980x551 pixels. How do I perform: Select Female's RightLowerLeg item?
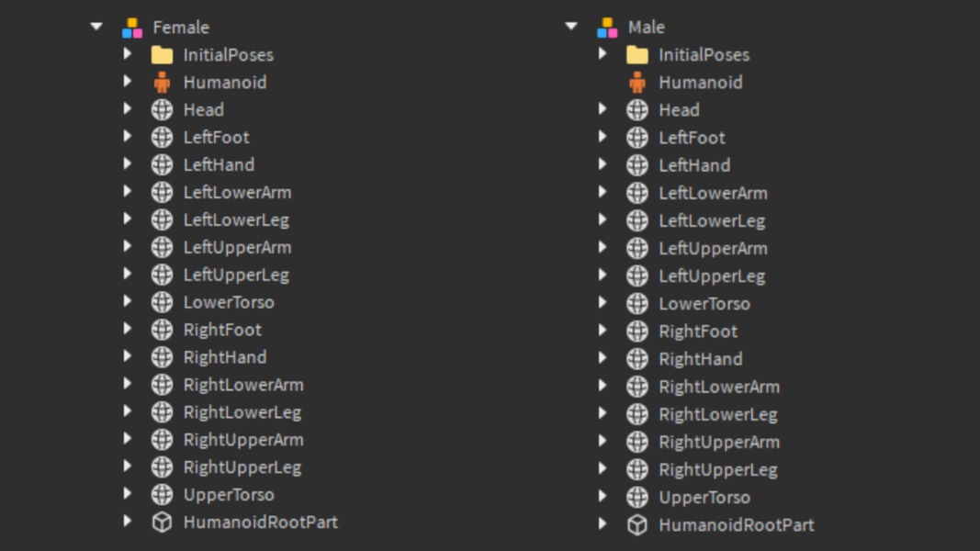[x=242, y=412]
